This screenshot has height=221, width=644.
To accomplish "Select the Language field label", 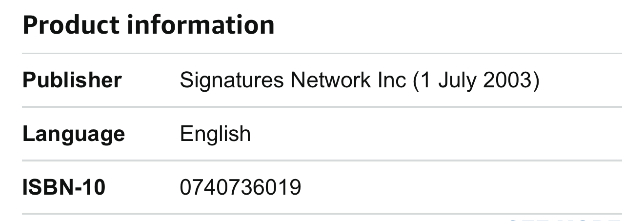I will click(x=74, y=134).
